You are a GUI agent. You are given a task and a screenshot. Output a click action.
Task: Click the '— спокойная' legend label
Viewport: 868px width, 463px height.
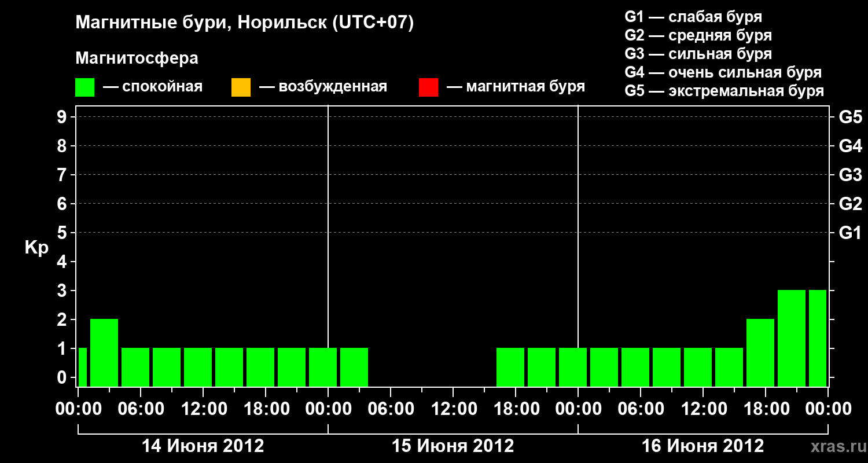tap(153, 87)
